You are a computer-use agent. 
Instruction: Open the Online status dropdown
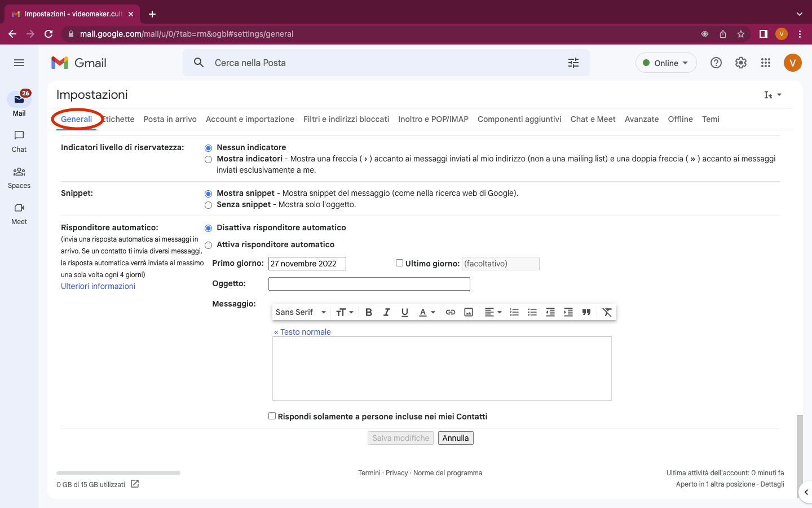[666, 63]
